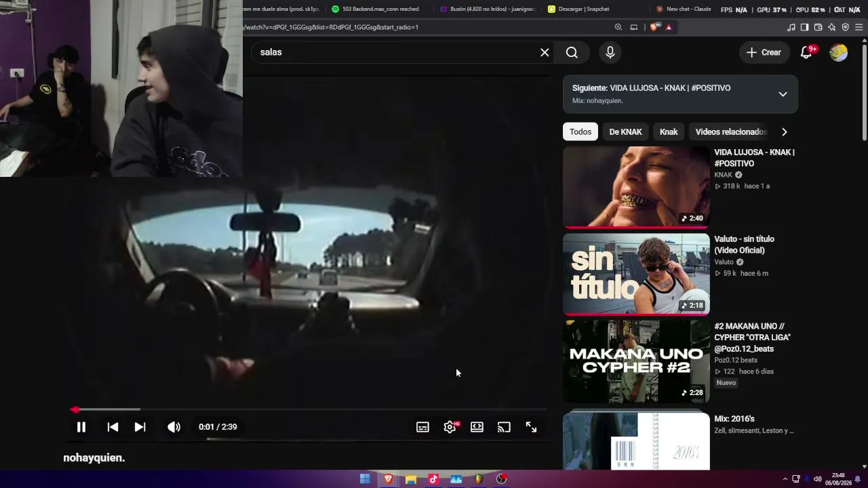The image size is (868, 488).
Task: Open the Brave Wallet icon
Action: (x=818, y=27)
